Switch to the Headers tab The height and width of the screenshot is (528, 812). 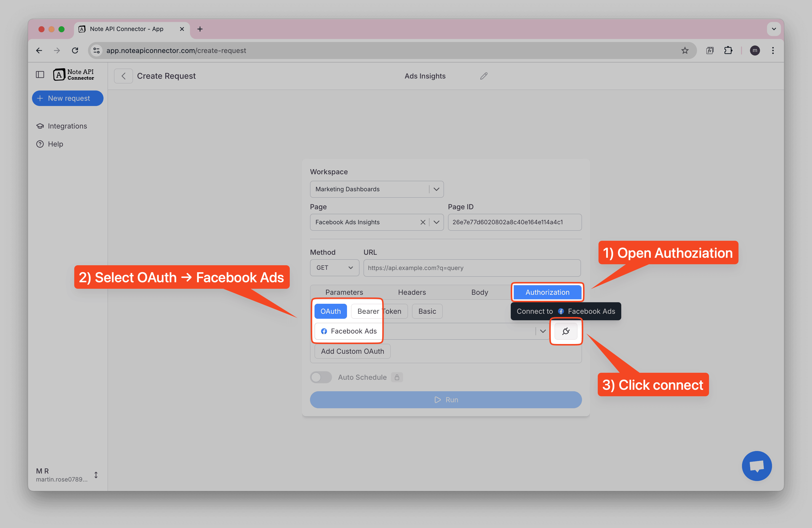point(411,292)
